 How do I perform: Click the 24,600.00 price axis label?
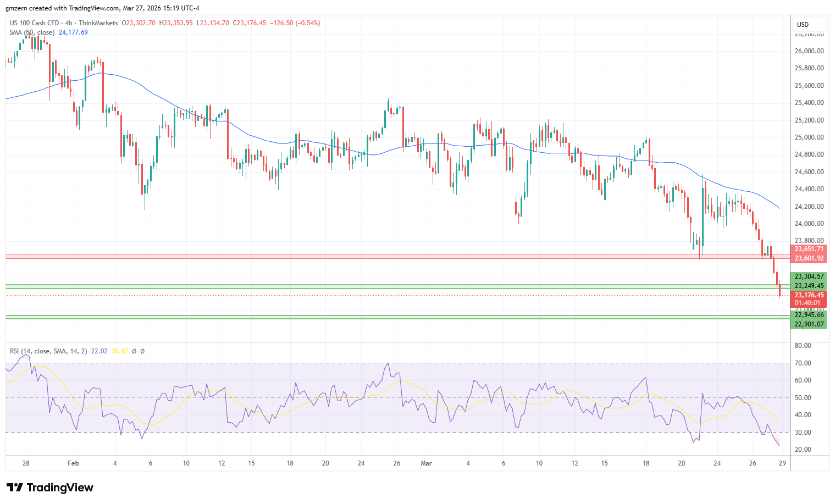[x=809, y=172]
